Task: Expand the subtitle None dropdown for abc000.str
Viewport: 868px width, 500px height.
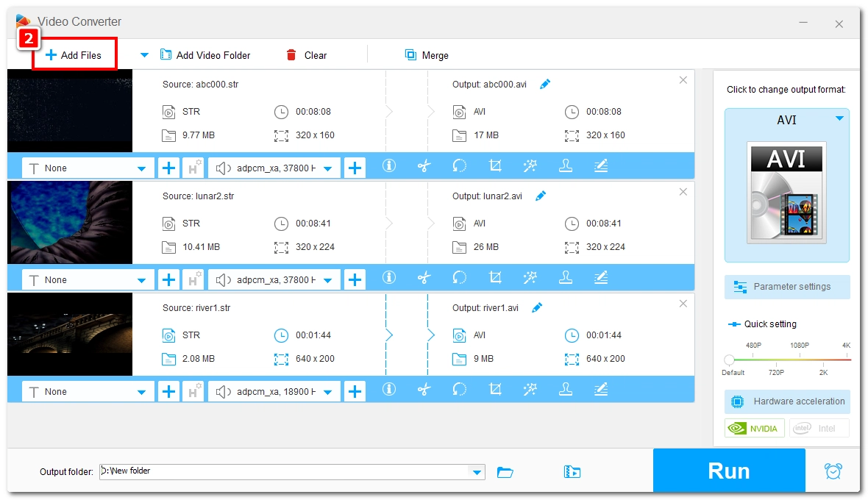Action: point(141,168)
